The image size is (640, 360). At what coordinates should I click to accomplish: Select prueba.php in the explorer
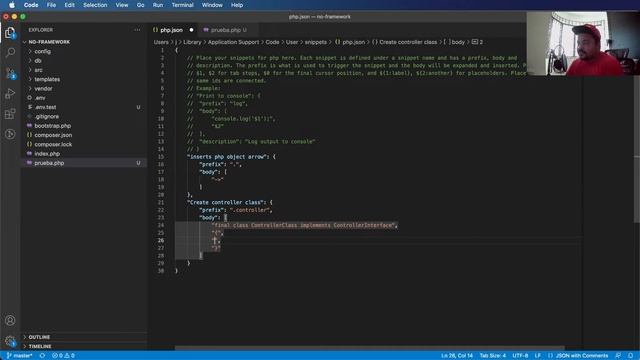(84, 163)
